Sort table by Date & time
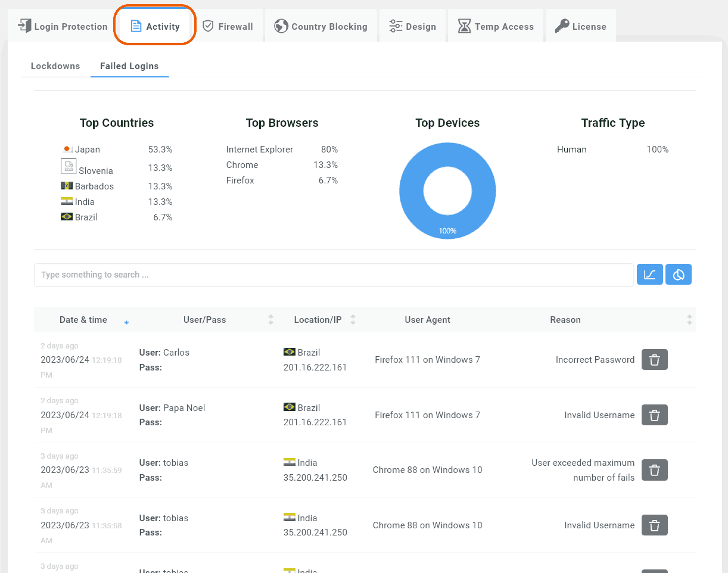The height and width of the screenshot is (573, 728). coord(83,320)
